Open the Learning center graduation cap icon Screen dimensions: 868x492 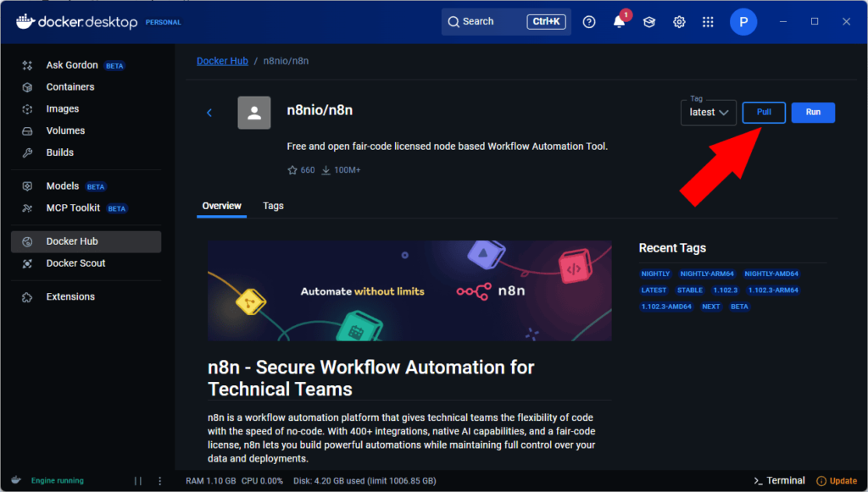[648, 21]
